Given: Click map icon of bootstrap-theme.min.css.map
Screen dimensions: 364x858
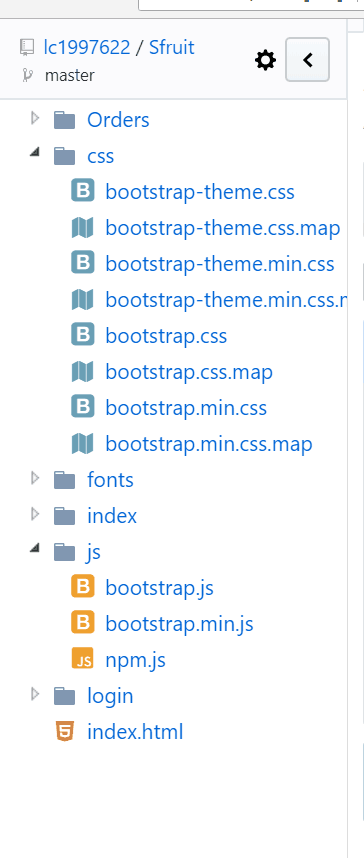Looking at the screenshot, I should coord(83,299).
